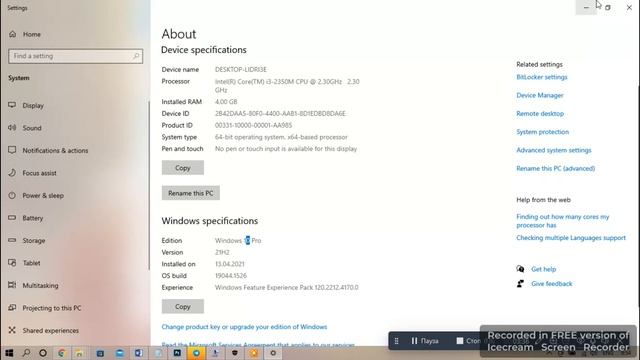Open Cortana circle on the taskbar
Image resolution: width=640 pixels, height=360 pixels.
(43, 353)
